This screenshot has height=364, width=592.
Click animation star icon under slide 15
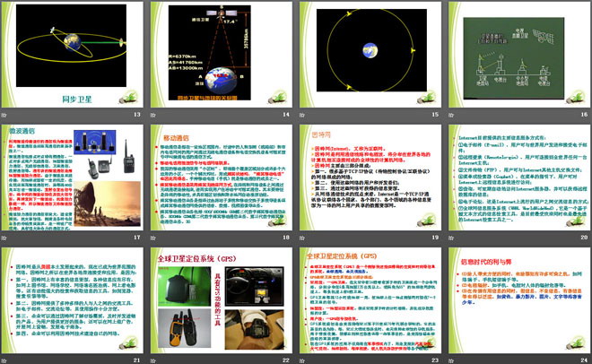[x=302, y=115]
